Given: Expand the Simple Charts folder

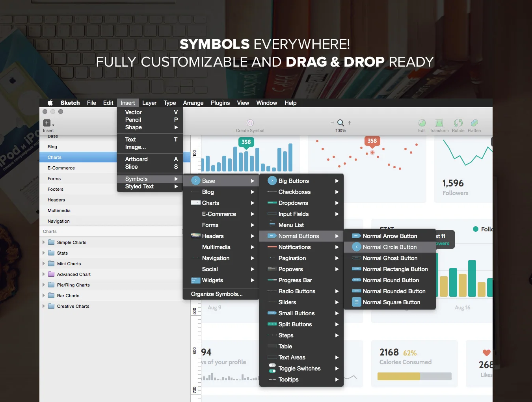Looking at the screenshot, I should click(44, 242).
